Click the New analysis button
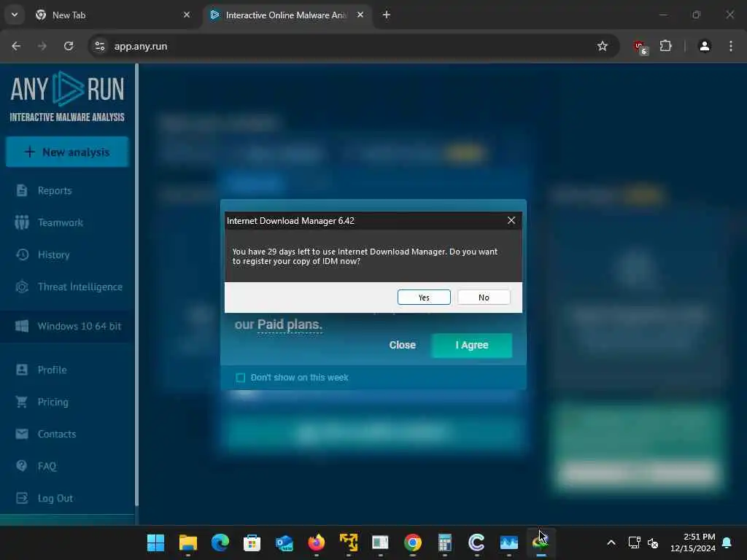Image resolution: width=747 pixels, height=560 pixels. point(67,152)
